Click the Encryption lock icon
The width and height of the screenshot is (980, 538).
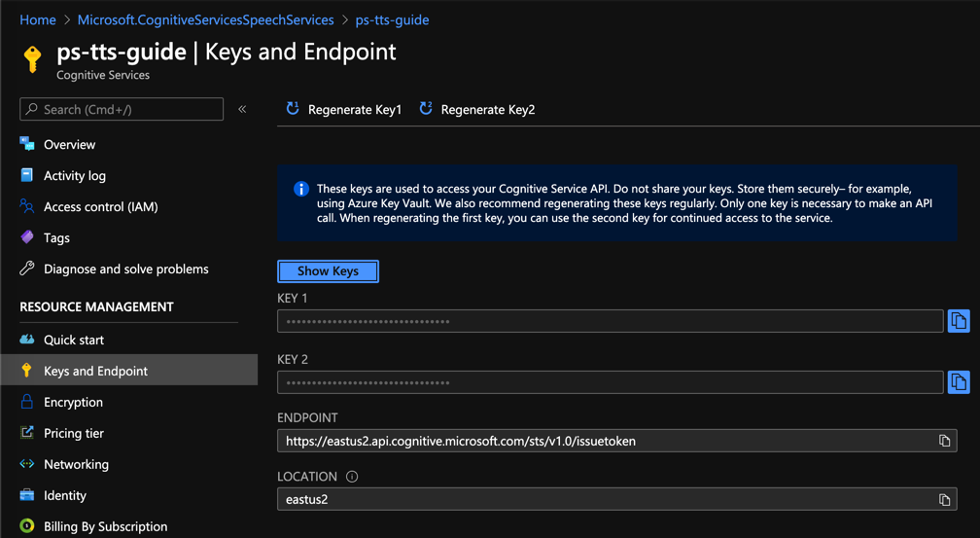[x=27, y=401]
